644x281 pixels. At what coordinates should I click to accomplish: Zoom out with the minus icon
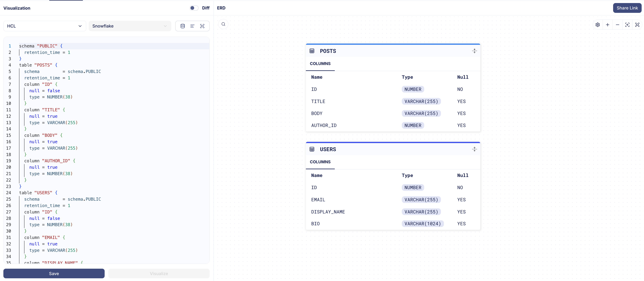point(617,25)
